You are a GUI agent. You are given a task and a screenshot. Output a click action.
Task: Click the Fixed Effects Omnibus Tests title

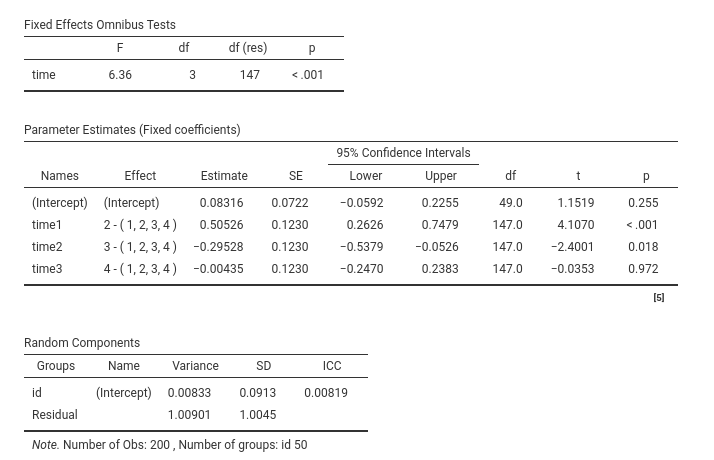coord(100,24)
